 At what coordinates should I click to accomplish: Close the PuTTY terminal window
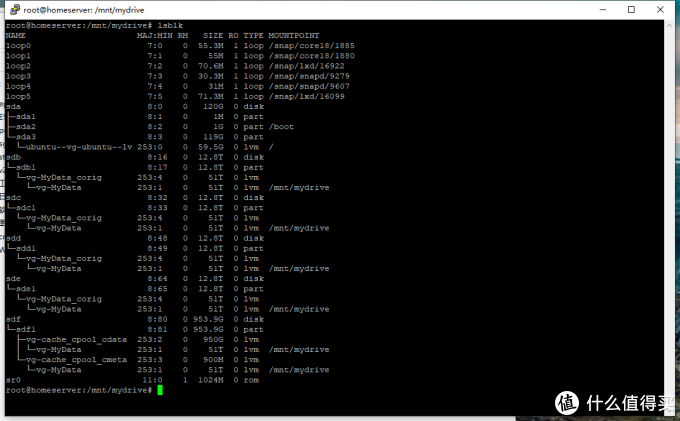(x=660, y=10)
